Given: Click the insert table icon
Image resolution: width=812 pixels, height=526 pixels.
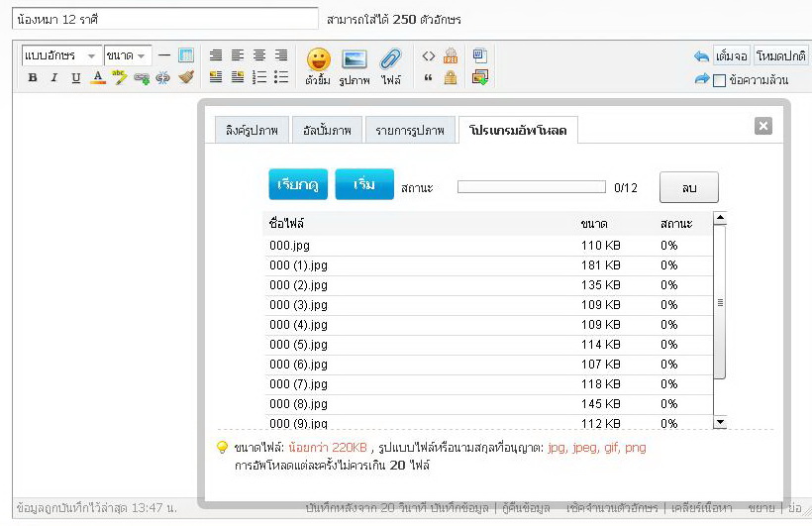Looking at the screenshot, I should tap(186, 54).
